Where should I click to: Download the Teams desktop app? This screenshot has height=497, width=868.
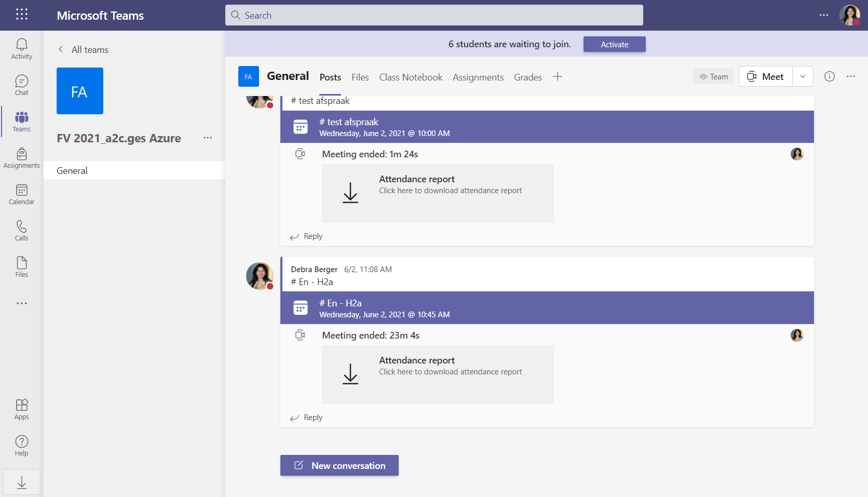21,482
